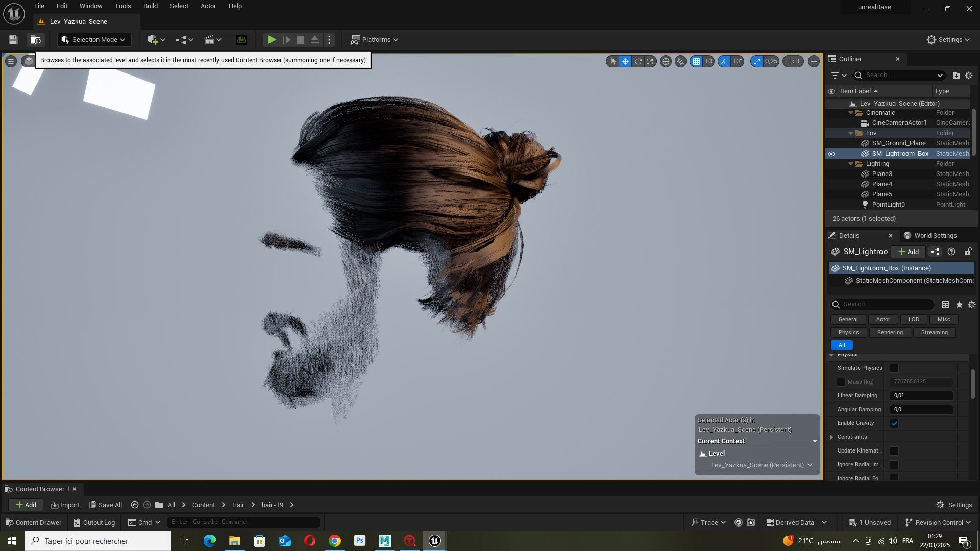Screen dimensions: 980x551
Task: Open the Tools menu
Action: point(123,6)
